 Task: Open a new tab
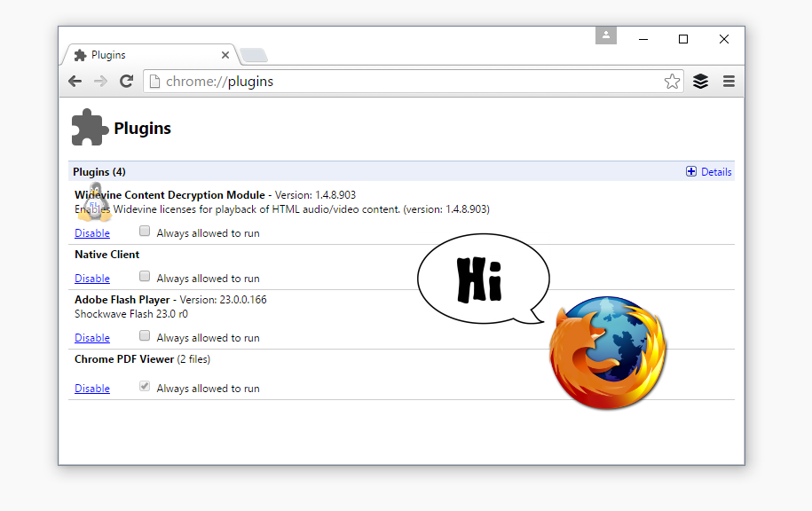(x=254, y=55)
